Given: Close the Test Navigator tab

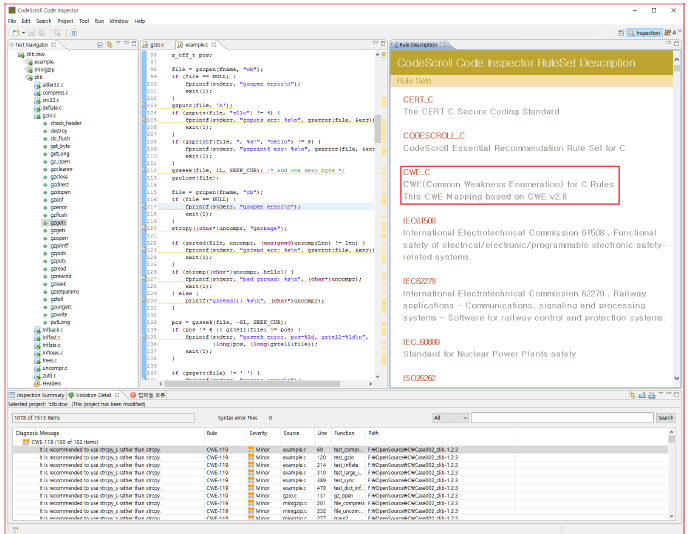Looking at the screenshot, I should (54, 44).
